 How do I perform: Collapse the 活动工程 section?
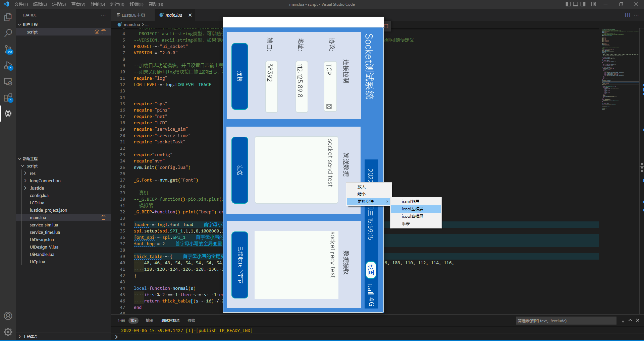pos(19,159)
